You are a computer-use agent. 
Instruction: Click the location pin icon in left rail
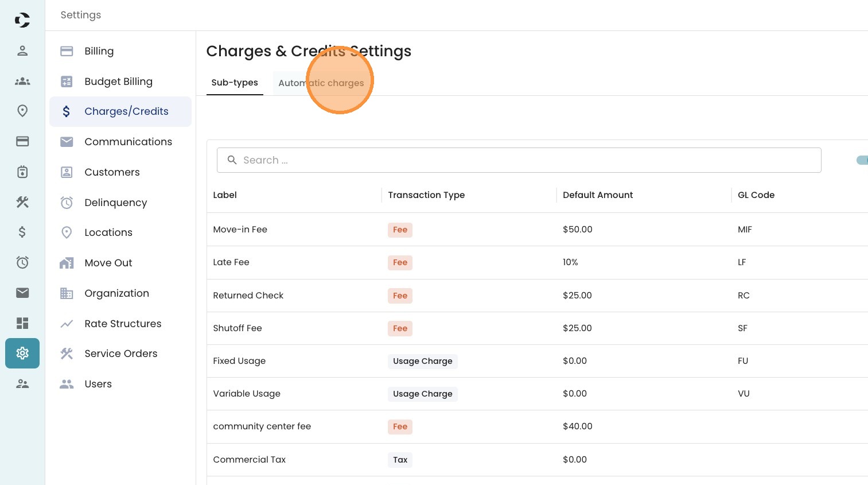click(x=22, y=111)
